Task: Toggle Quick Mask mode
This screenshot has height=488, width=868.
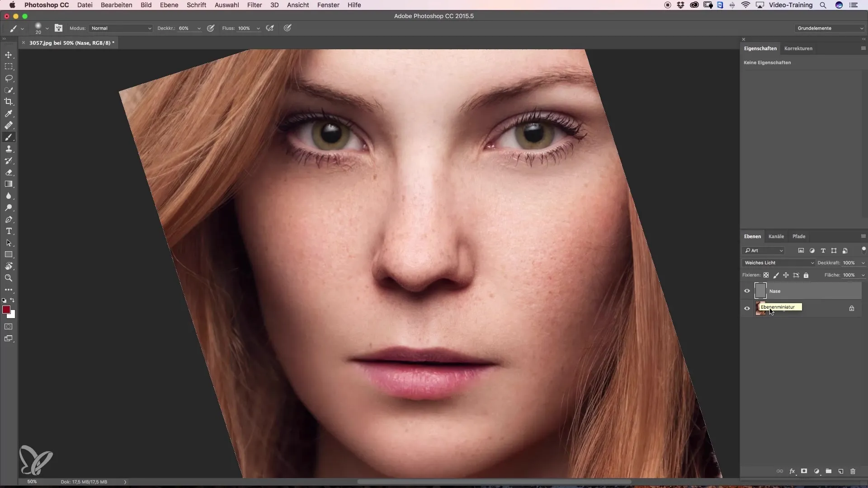Action: point(9,326)
